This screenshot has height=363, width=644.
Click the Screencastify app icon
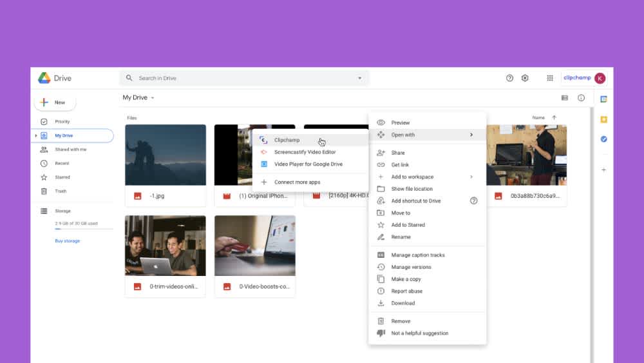pyautogui.click(x=263, y=152)
